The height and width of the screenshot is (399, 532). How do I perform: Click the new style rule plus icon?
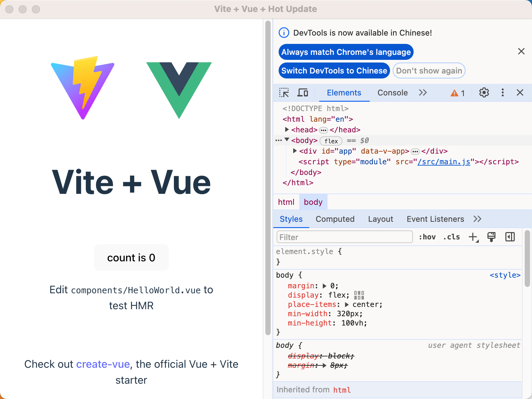pyautogui.click(x=473, y=237)
